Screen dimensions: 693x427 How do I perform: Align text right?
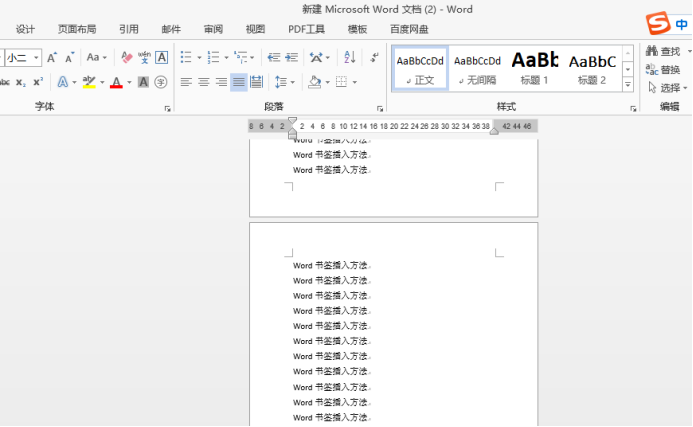tap(221, 82)
